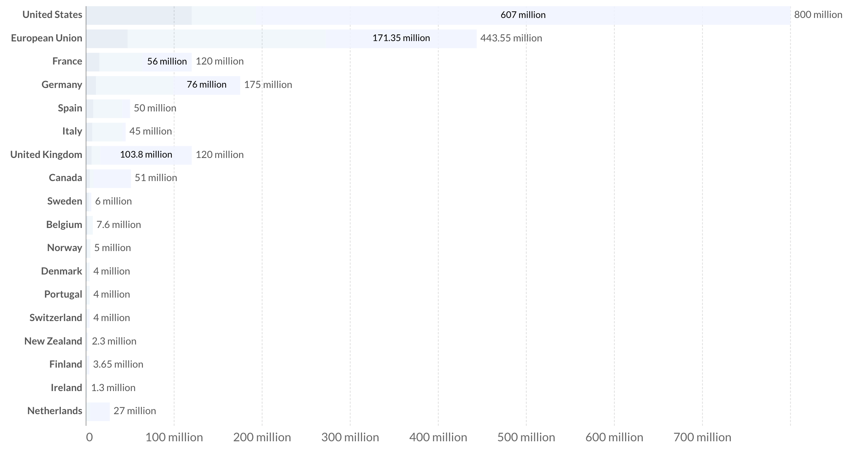
Task: Click the 51 million label for Canada
Action: [x=156, y=178]
